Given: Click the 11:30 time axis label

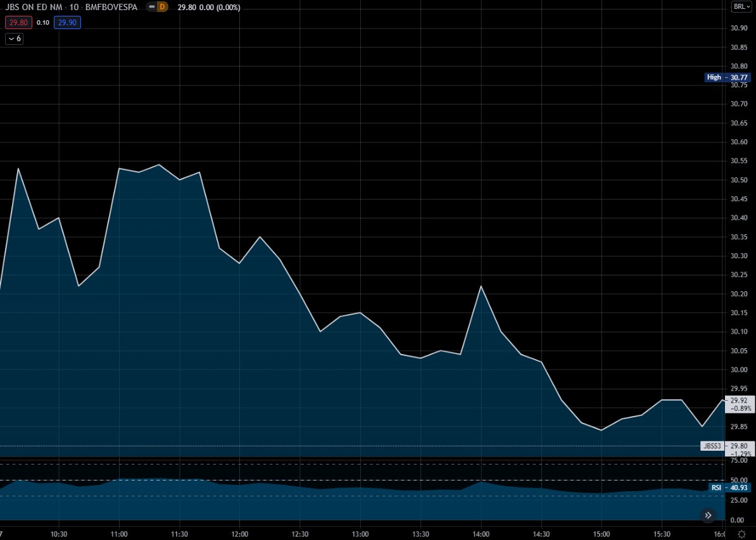Looking at the screenshot, I should [x=179, y=534].
